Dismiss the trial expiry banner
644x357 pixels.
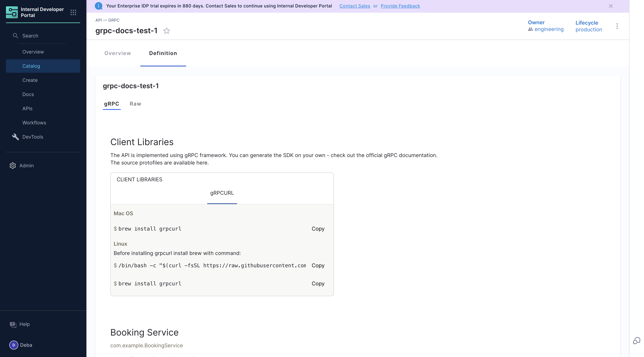pyautogui.click(x=611, y=6)
